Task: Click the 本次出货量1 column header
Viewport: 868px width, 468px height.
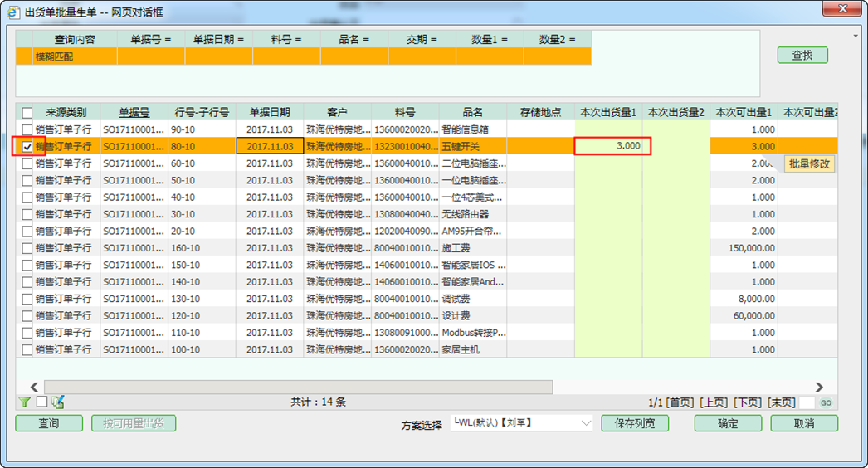Action: pos(607,112)
